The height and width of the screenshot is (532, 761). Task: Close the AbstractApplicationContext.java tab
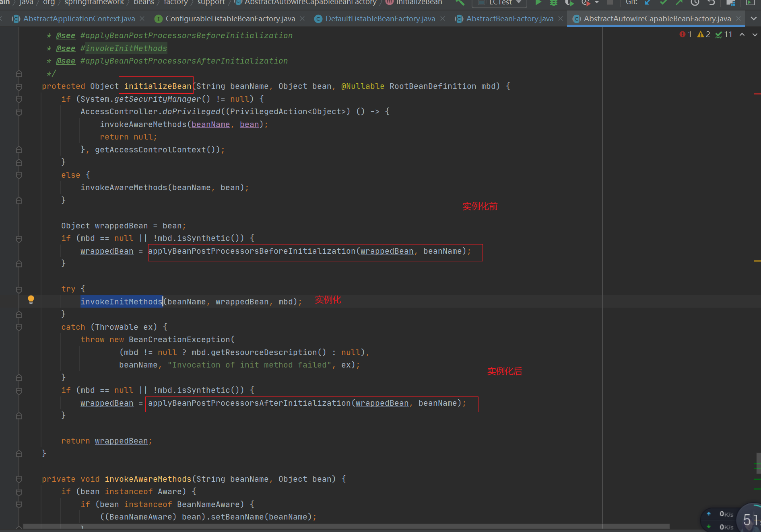coord(142,18)
